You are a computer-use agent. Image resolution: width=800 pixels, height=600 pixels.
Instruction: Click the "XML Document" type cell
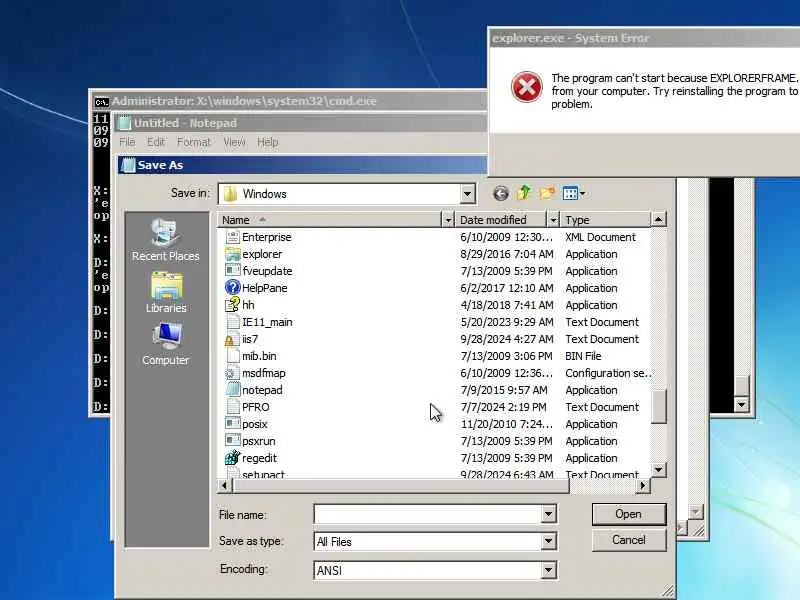pos(601,237)
